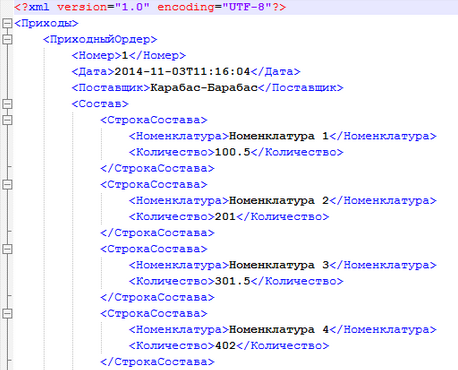Click the Номенклатура 1 item text
The width and height of the screenshot is (458, 370).
point(279,136)
